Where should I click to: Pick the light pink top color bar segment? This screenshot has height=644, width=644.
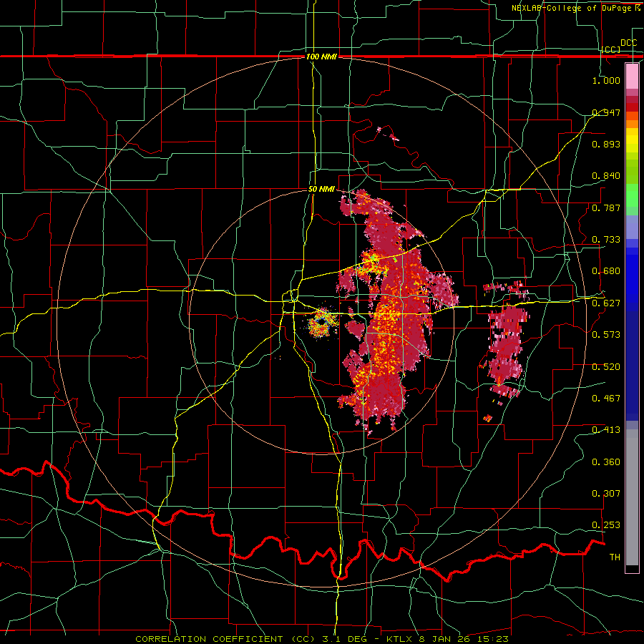click(x=632, y=77)
